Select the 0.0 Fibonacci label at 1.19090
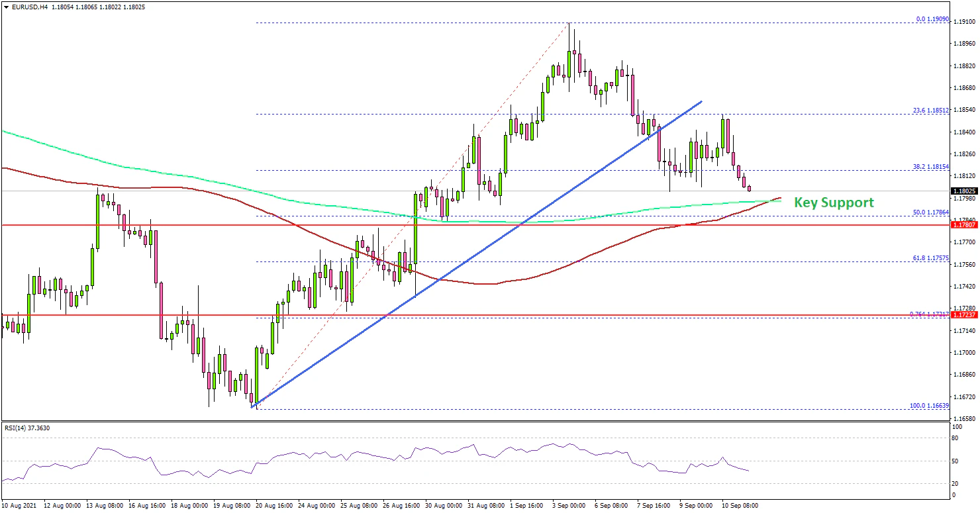The width and height of the screenshot is (980, 513). pos(933,19)
